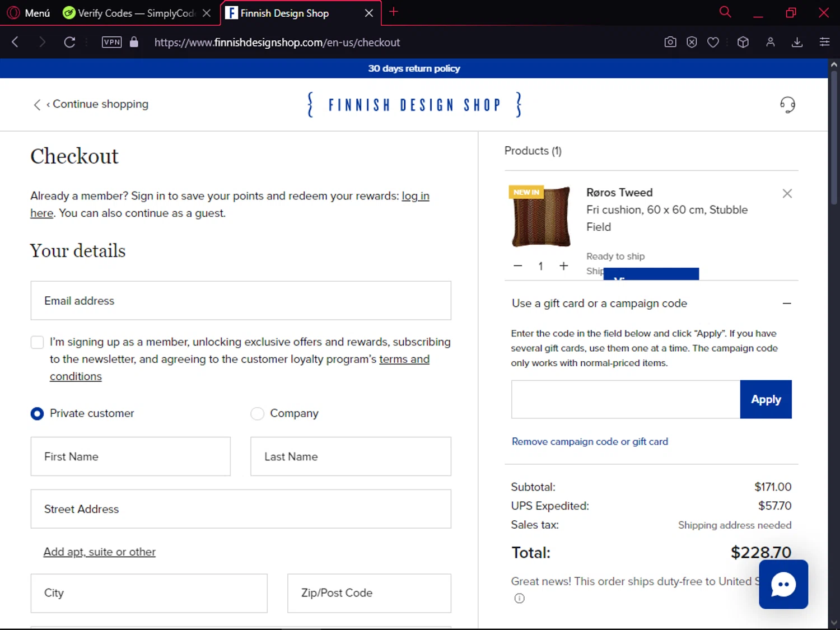This screenshot has width=840, height=630.
Task: Click the 30 days return policy banner
Action: 414,68
